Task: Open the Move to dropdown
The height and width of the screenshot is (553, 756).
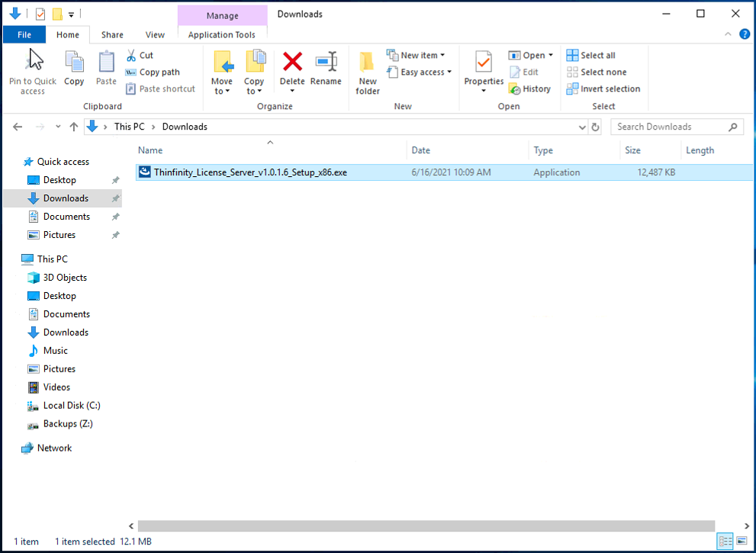Action: point(221,71)
